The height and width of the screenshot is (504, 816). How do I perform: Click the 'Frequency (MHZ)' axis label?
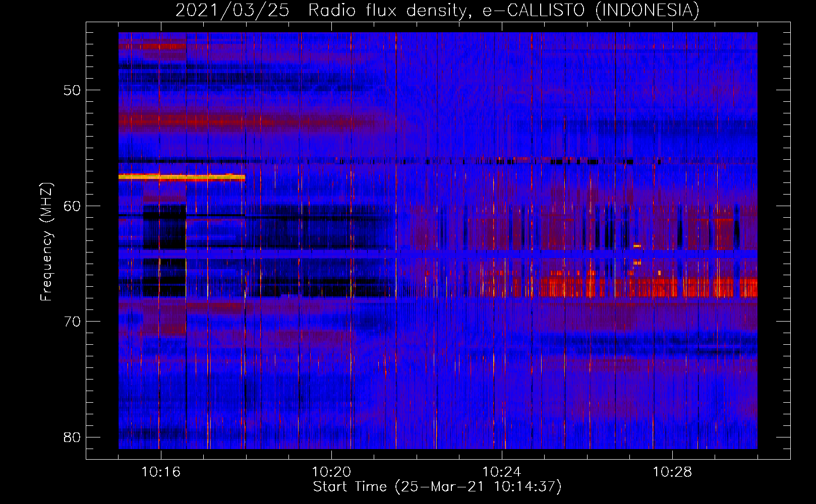46,241
